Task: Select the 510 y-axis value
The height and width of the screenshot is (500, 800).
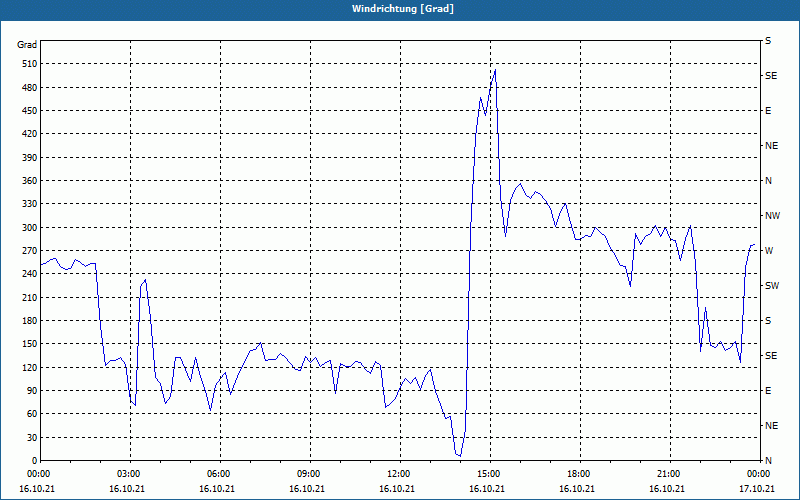Action: [x=28, y=64]
